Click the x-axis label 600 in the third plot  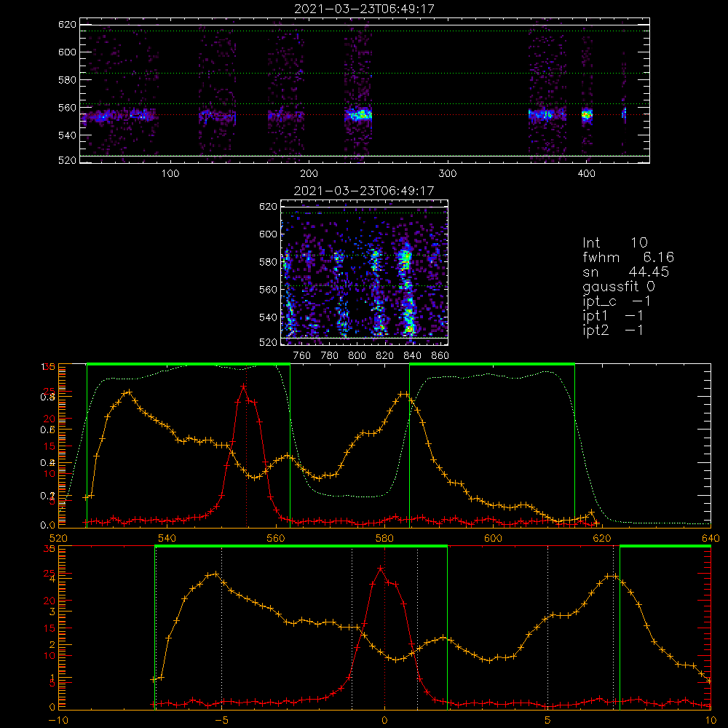(493, 538)
